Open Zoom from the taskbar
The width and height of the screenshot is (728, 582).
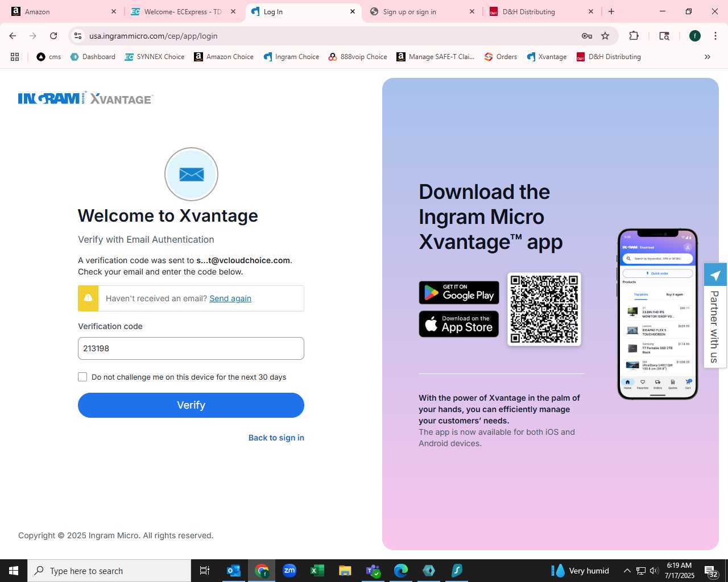click(x=289, y=571)
